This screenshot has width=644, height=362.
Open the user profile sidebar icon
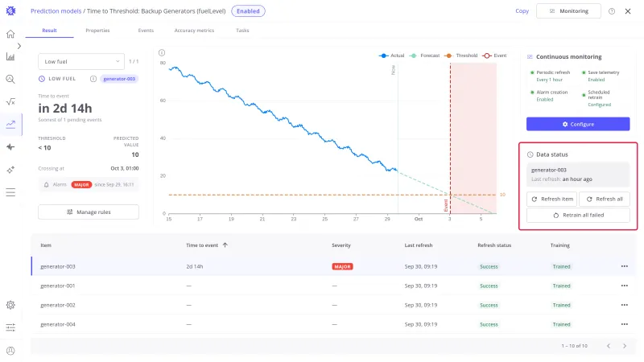click(x=10, y=351)
